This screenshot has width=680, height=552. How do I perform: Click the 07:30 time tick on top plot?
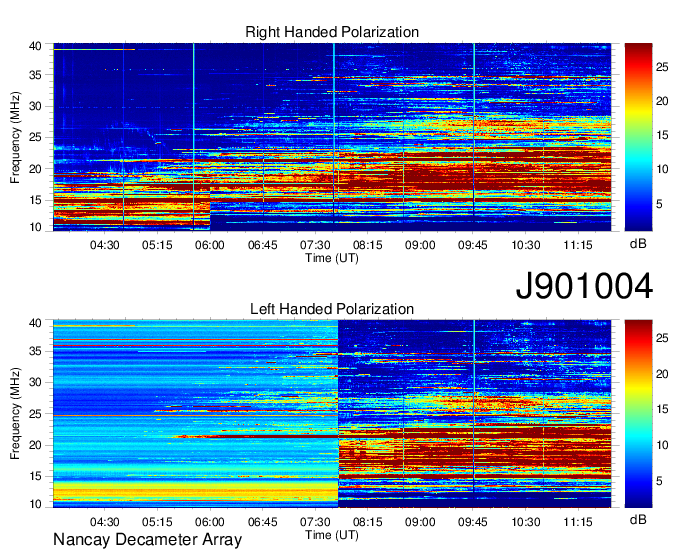[x=315, y=245]
